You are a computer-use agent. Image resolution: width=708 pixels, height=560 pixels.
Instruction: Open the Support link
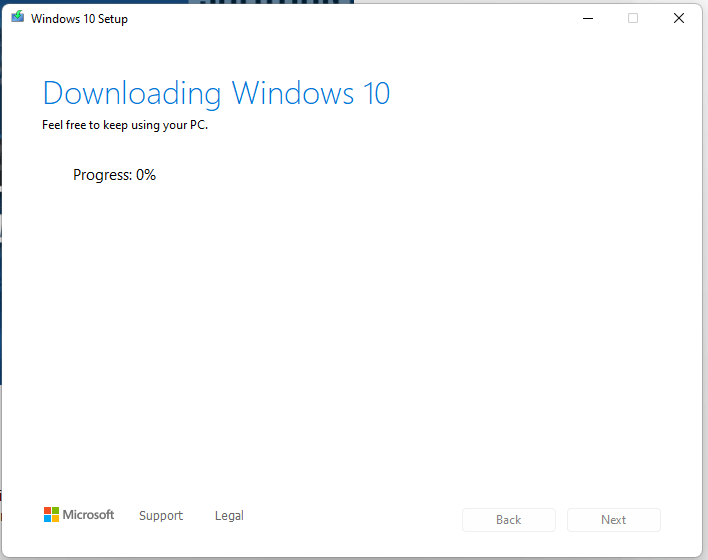[161, 515]
